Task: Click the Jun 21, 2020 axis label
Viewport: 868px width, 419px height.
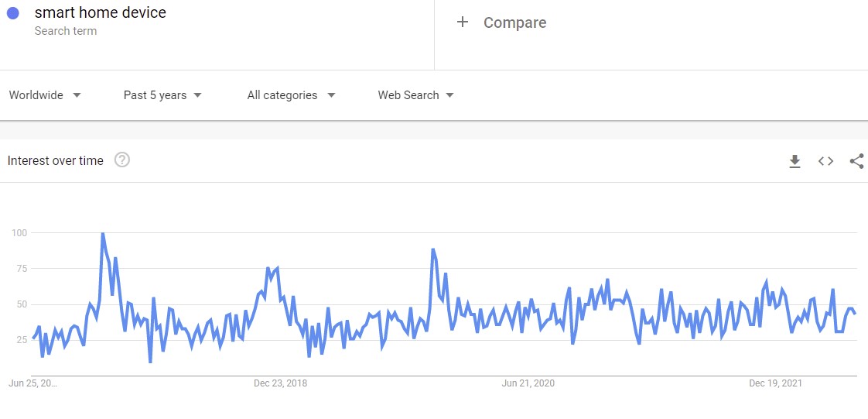Action: coord(528,383)
